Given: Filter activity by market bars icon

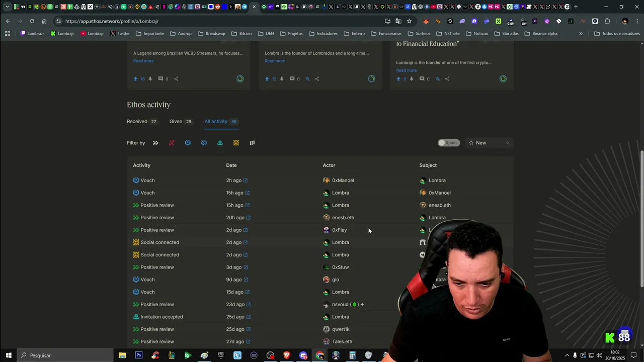Looking at the screenshot, I should pos(252,143).
